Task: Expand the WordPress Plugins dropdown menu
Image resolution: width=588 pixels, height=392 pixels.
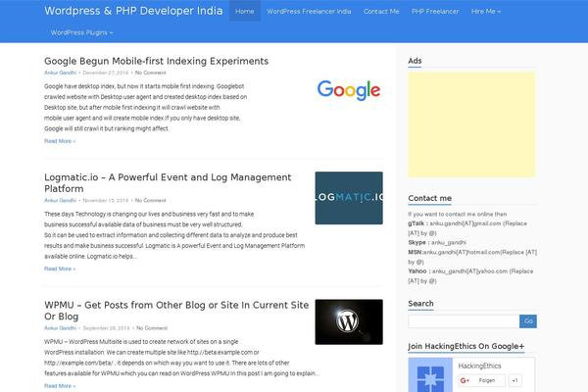Action: tap(81, 32)
